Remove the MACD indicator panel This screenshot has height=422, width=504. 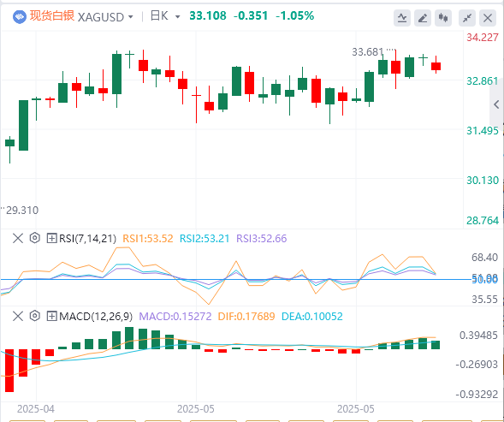point(18,316)
